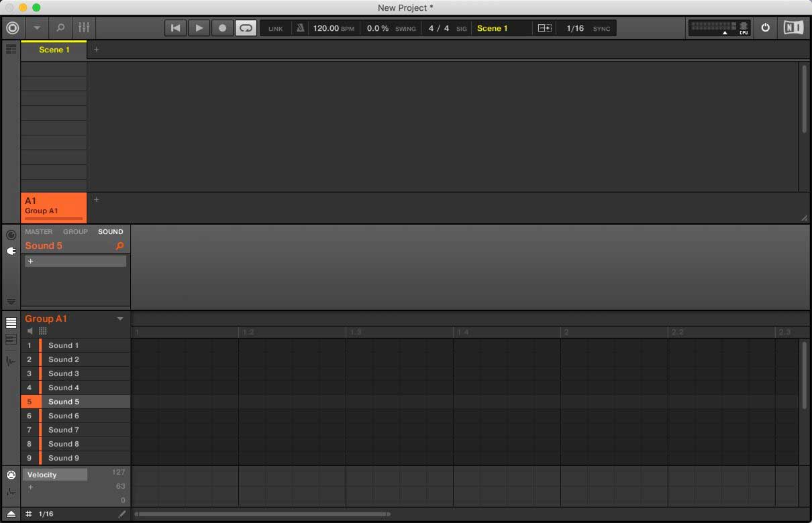Open the 1/16 sync grid dropdown
This screenshot has height=523, width=812.
pos(575,29)
